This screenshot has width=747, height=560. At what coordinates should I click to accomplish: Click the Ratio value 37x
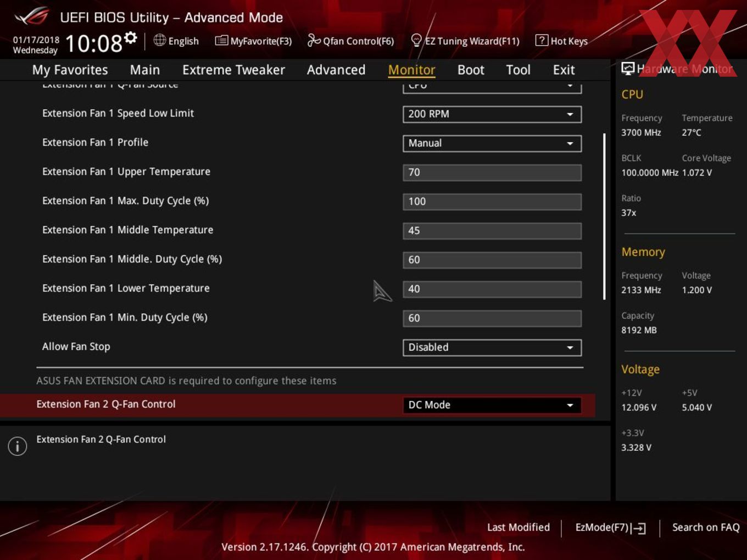coord(628,212)
